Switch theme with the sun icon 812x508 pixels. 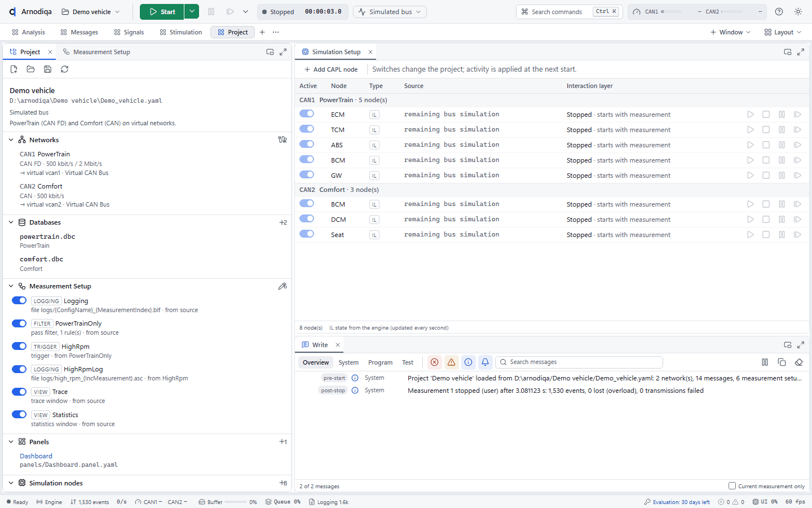point(798,11)
